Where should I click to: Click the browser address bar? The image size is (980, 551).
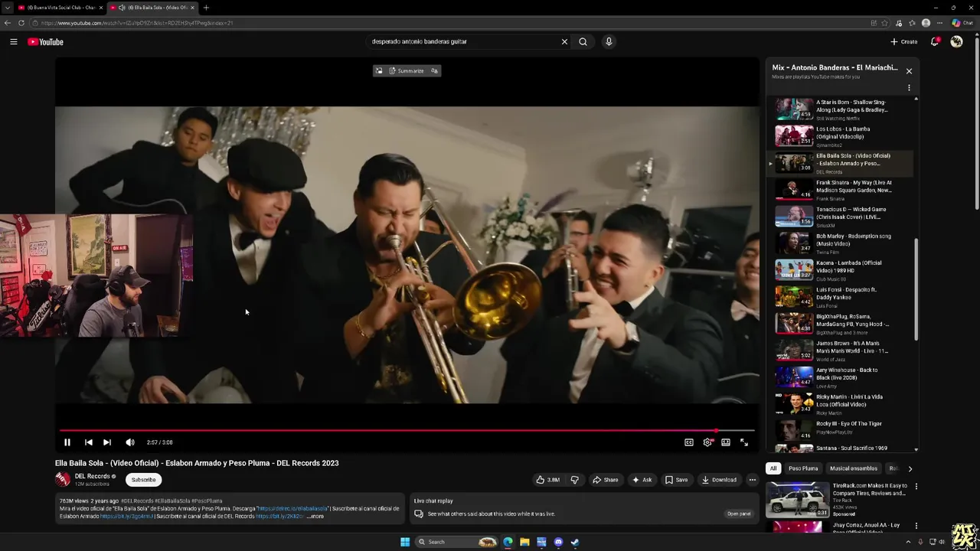click(x=452, y=23)
